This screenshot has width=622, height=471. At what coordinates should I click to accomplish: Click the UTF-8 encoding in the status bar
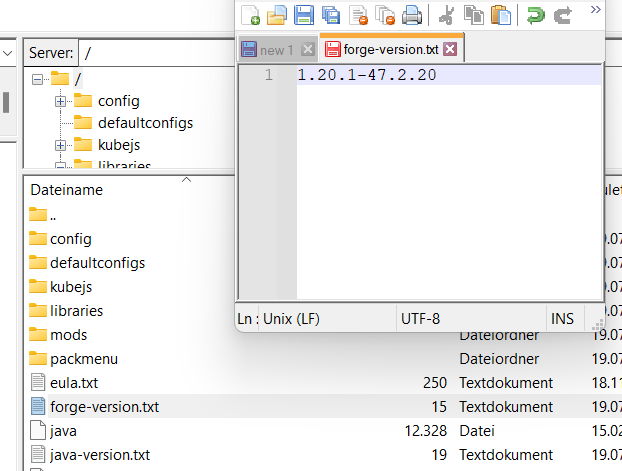[x=420, y=319]
